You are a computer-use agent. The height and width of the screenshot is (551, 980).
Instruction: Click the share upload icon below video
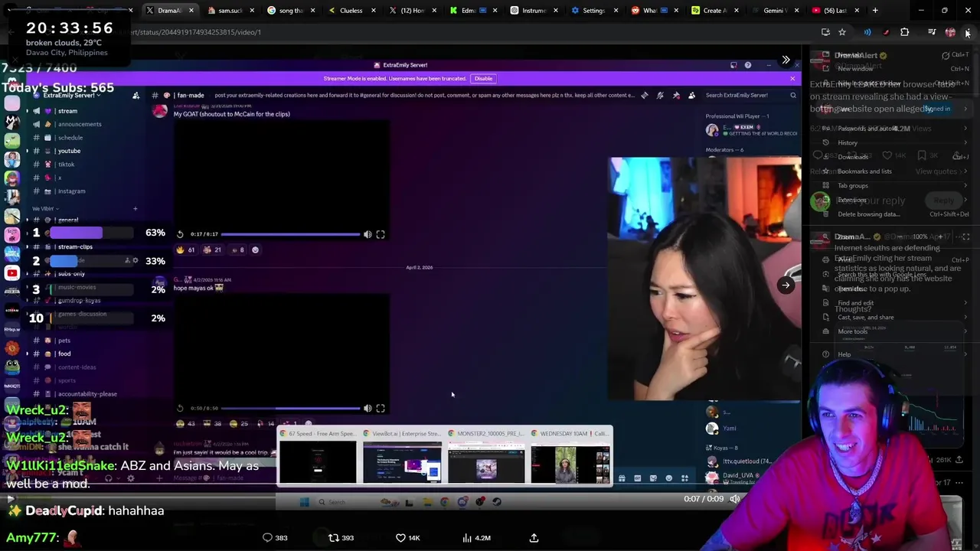534,538
